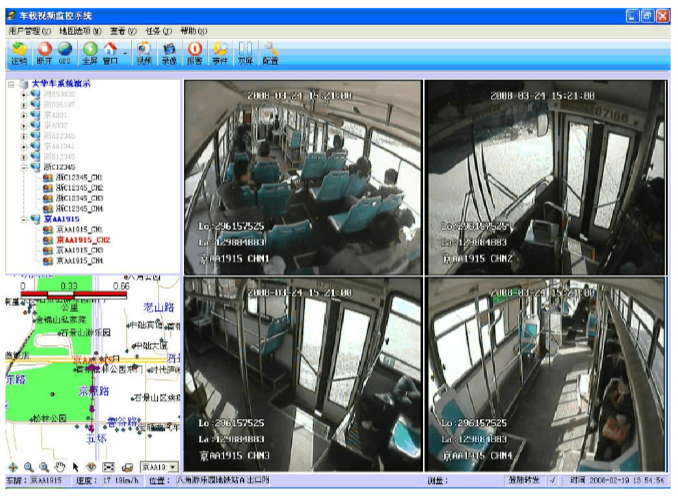
Task: Switch to 全屏 fullscreen mode
Action: click(90, 54)
